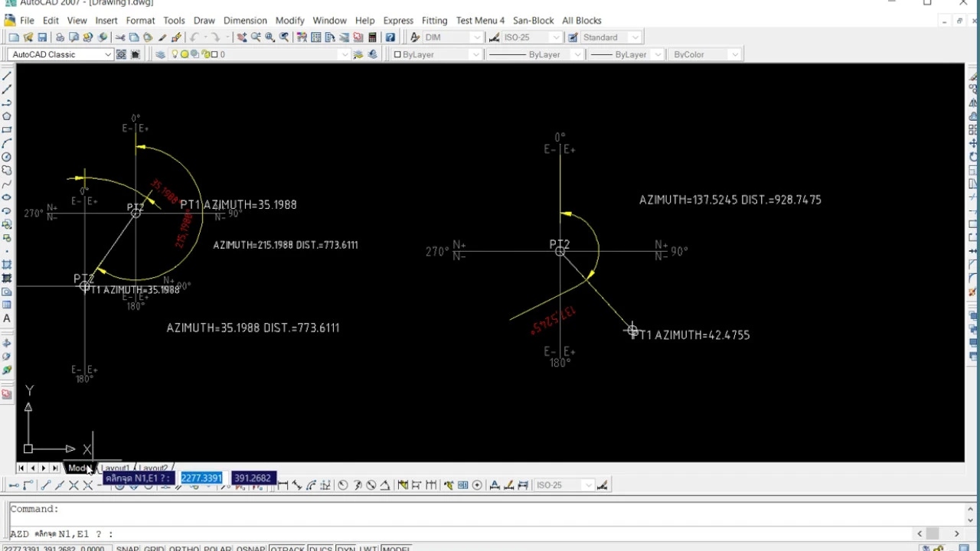Click the Zoom Window icon

click(x=270, y=37)
